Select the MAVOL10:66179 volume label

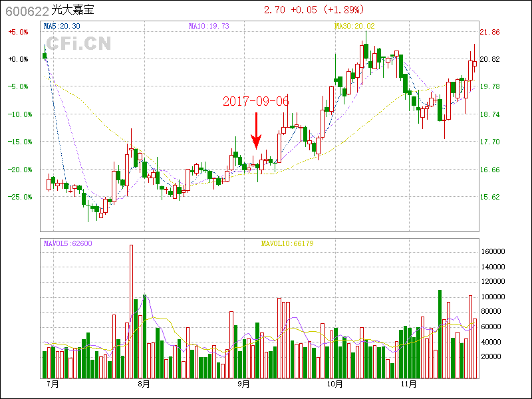[287, 243]
